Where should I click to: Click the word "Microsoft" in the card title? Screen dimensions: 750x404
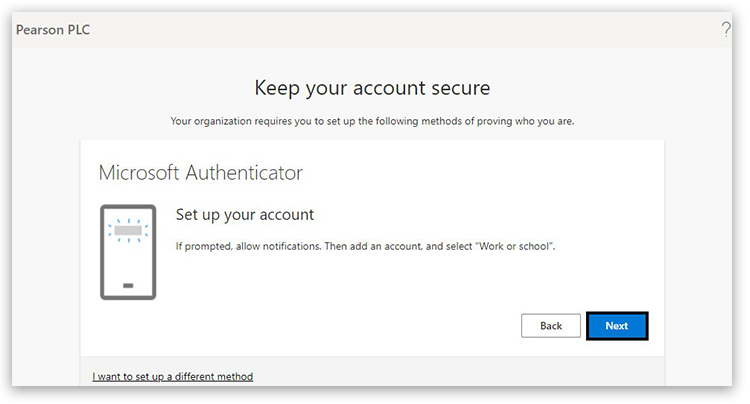(x=140, y=172)
